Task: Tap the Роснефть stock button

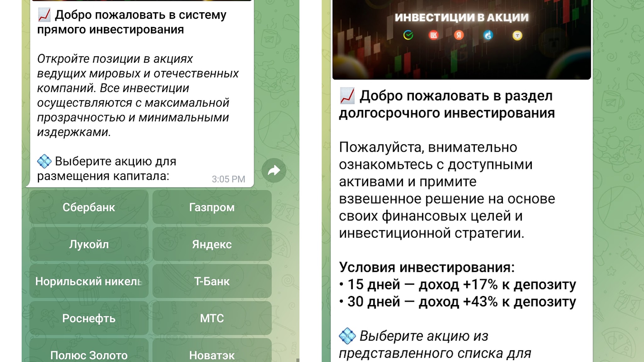Action: [x=89, y=318]
